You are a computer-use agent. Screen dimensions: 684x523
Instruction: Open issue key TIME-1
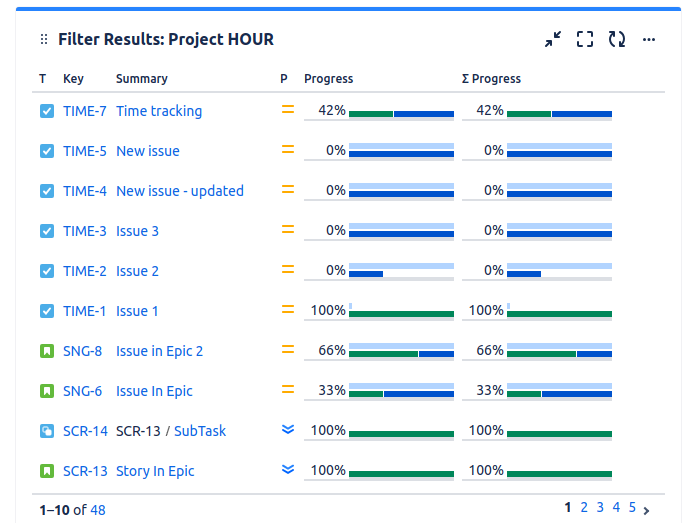(x=85, y=311)
